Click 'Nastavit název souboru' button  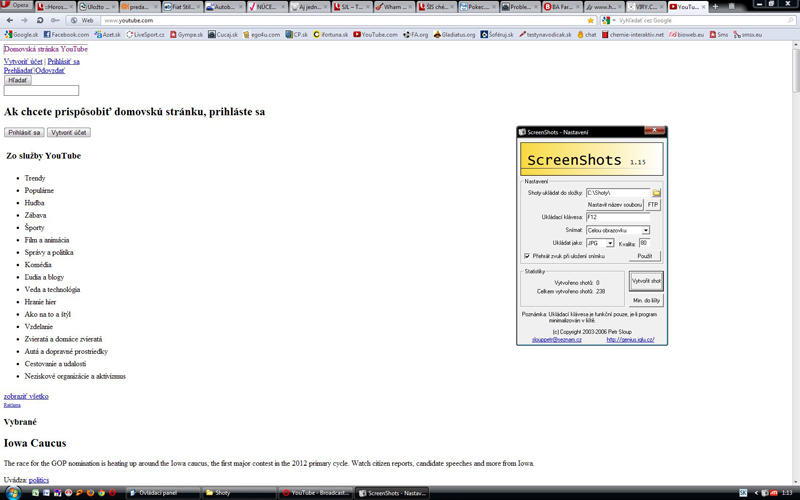(x=615, y=205)
